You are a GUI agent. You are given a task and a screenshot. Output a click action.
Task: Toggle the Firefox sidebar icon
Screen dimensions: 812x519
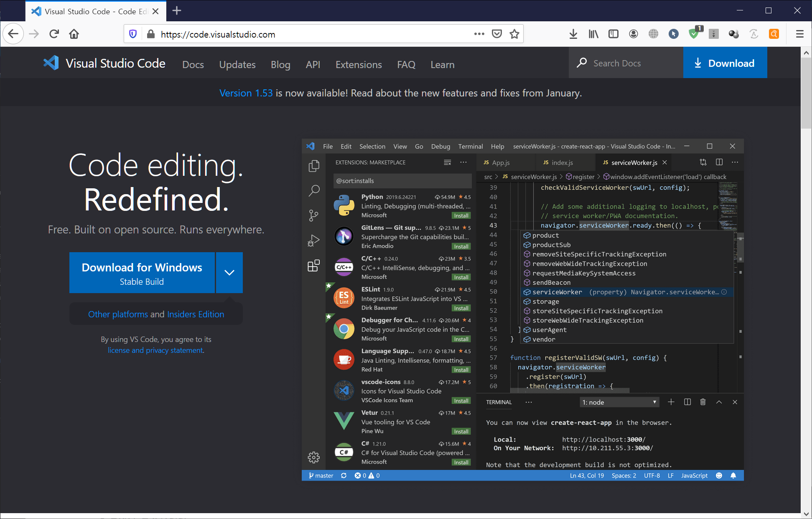coord(613,34)
